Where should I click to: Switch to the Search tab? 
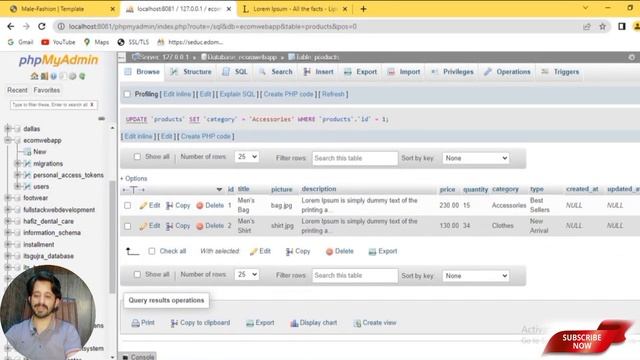[276, 72]
